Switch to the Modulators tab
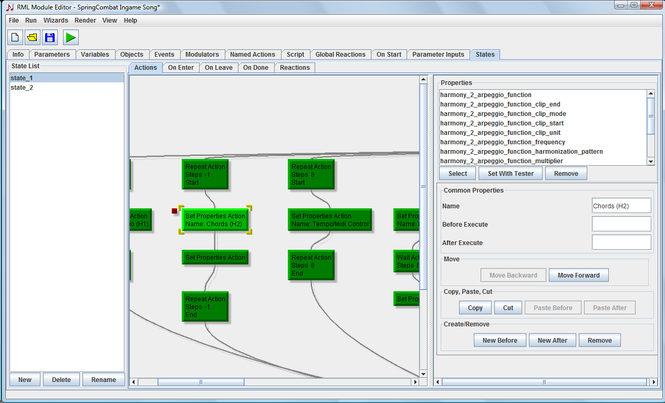The height and width of the screenshot is (403, 665). point(201,54)
